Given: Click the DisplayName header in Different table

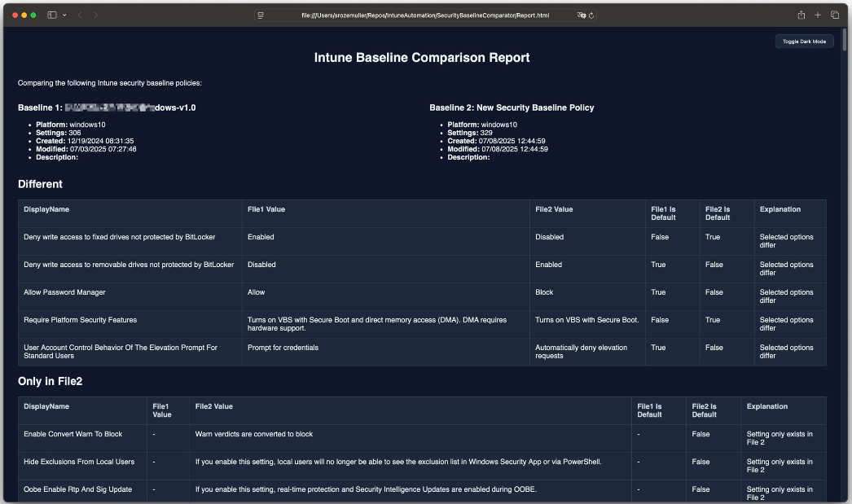Looking at the screenshot, I should coord(46,209).
